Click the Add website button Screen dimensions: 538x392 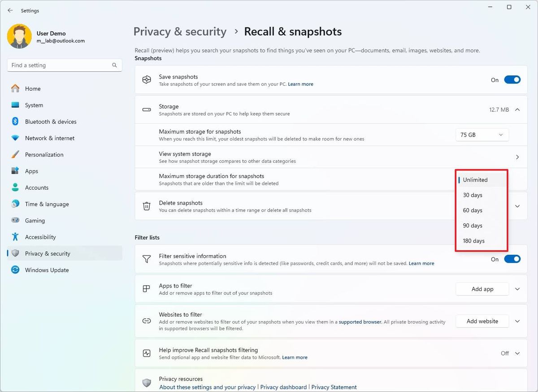[482, 321]
